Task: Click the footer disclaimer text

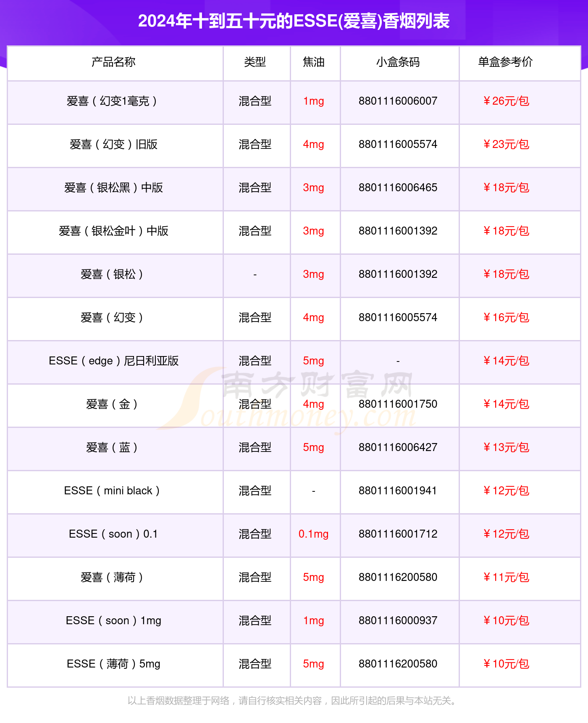Action: click(292, 701)
